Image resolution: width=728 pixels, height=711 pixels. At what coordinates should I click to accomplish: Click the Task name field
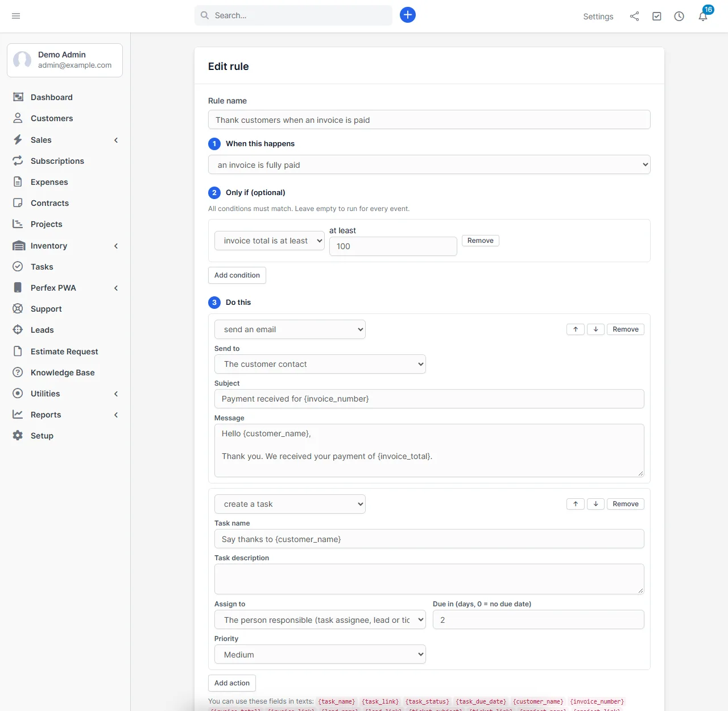click(x=429, y=539)
